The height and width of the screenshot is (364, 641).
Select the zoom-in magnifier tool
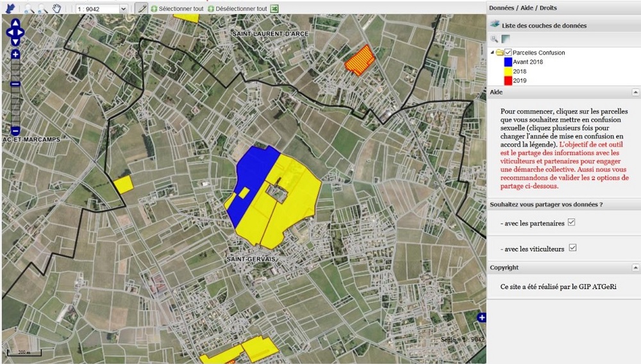[x=29, y=8]
